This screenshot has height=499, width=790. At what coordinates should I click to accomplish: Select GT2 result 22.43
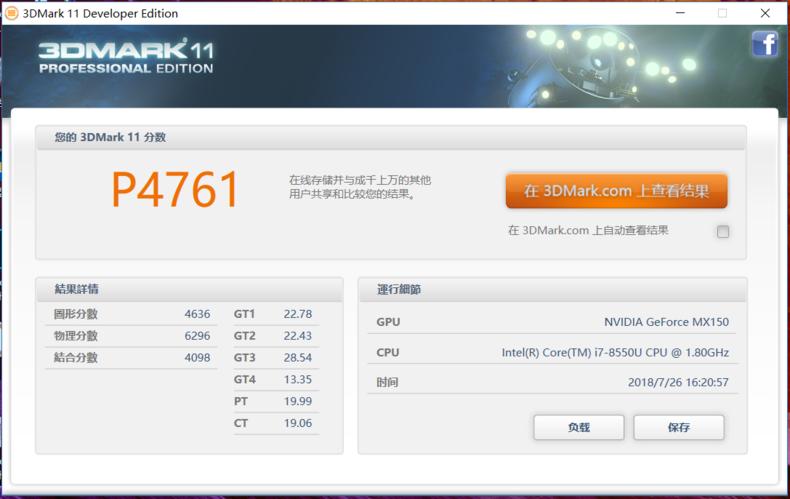pyautogui.click(x=298, y=336)
